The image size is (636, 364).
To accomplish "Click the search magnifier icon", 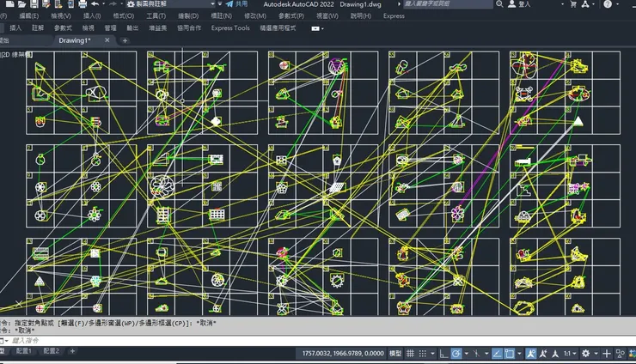I will tap(499, 4).
